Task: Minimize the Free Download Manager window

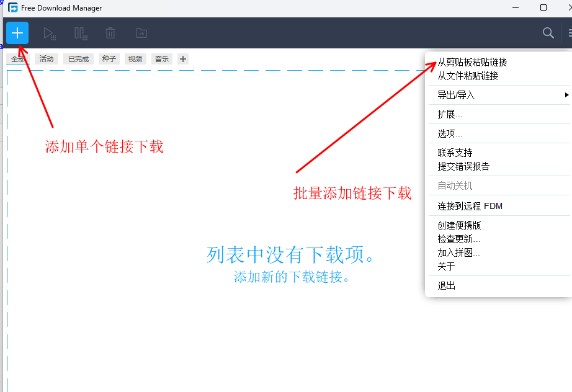Action: (x=516, y=7)
